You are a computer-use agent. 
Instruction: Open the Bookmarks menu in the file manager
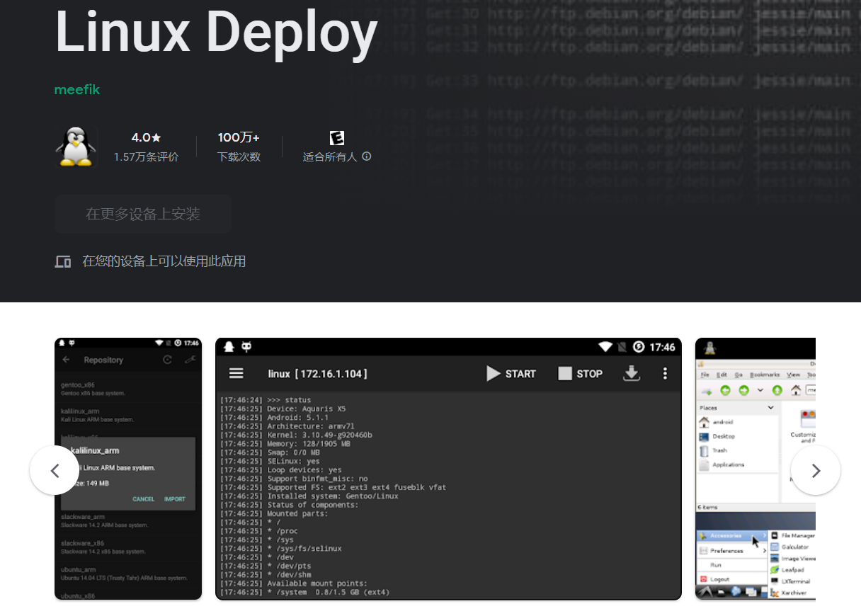765,375
